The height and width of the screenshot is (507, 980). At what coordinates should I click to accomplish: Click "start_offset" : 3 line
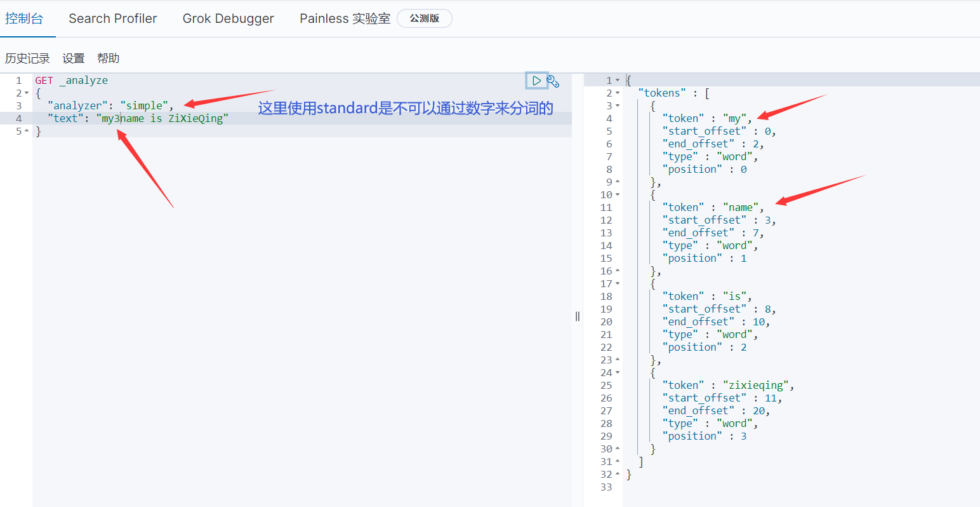pyautogui.click(x=719, y=220)
